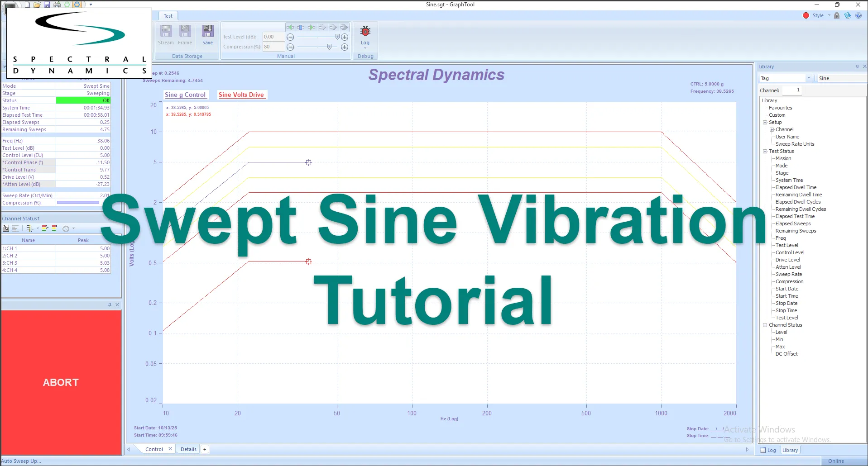Toggle the style lock icon near Style

pyautogui.click(x=836, y=15)
